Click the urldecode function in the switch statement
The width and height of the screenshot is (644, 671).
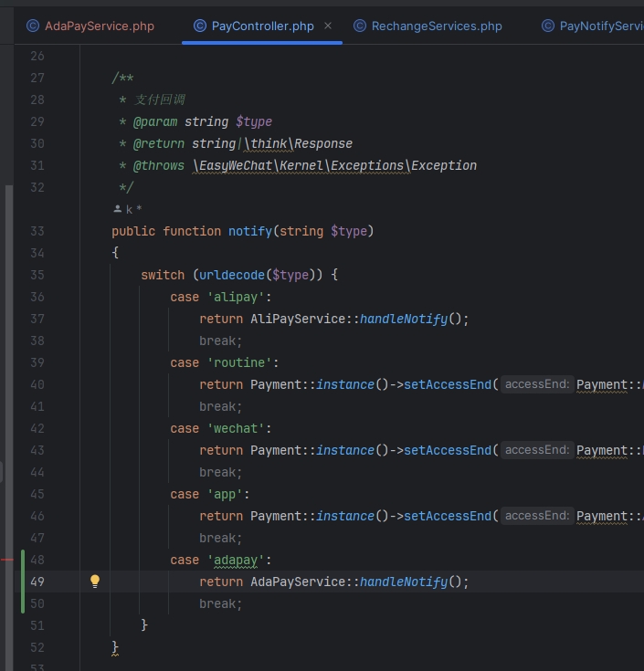pyautogui.click(x=231, y=275)
